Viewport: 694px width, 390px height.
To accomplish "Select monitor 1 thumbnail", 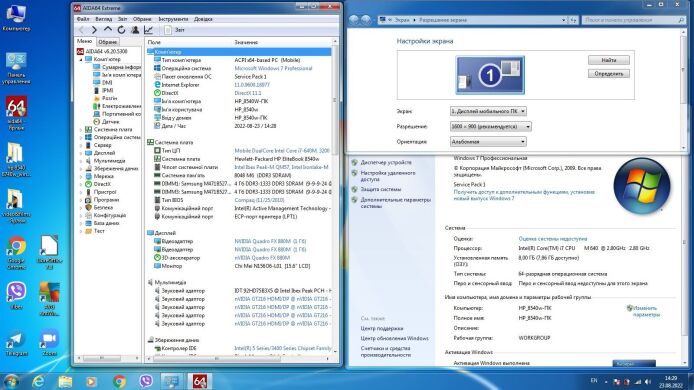I will coord(490,75).
